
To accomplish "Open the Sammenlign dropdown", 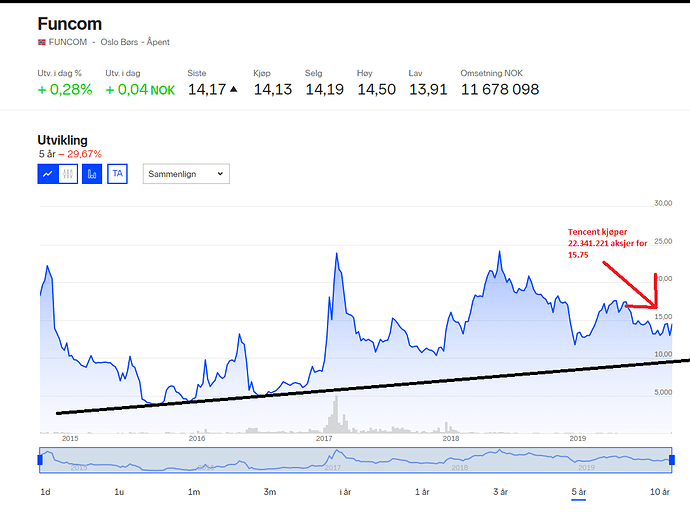I will [186, 174].
